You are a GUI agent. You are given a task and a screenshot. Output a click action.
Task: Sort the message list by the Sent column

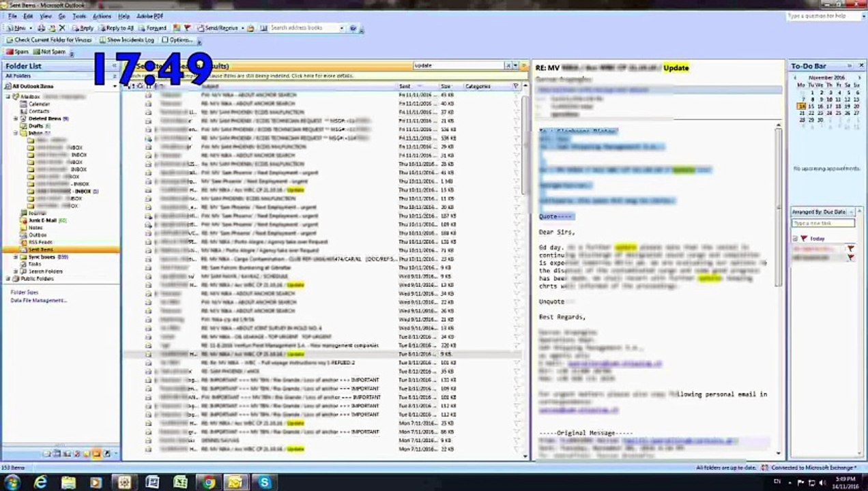(x=418, y=87)
